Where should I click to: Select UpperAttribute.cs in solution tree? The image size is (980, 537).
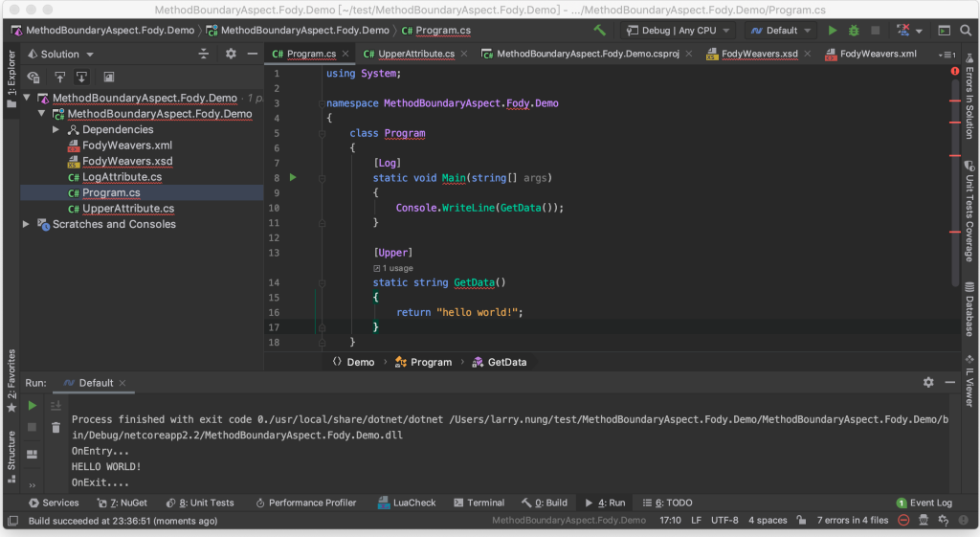128,208
